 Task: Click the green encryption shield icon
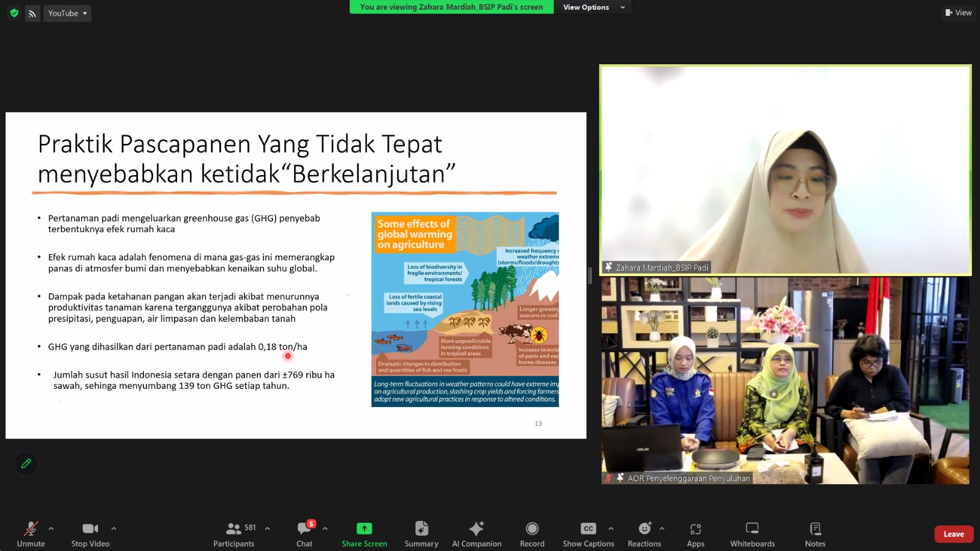(x=12, y=13)
